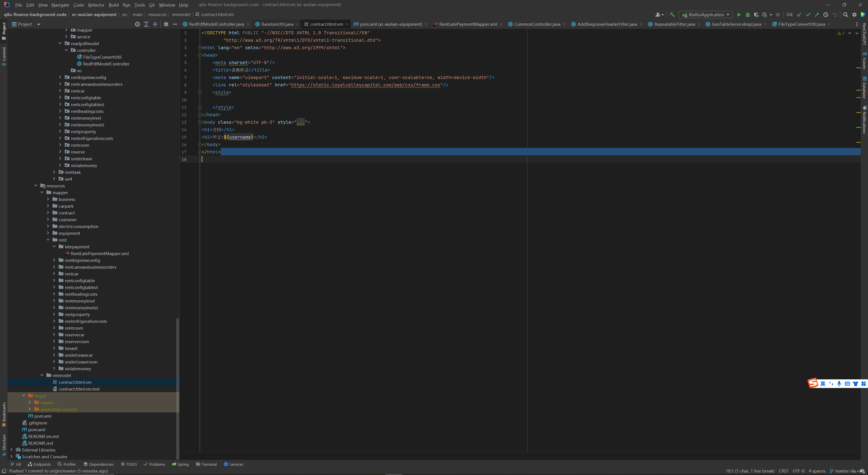The height and width of the screenshot is (475, 868).
Task: Open contract.html.vm.test file
Action: click(79, 389)
